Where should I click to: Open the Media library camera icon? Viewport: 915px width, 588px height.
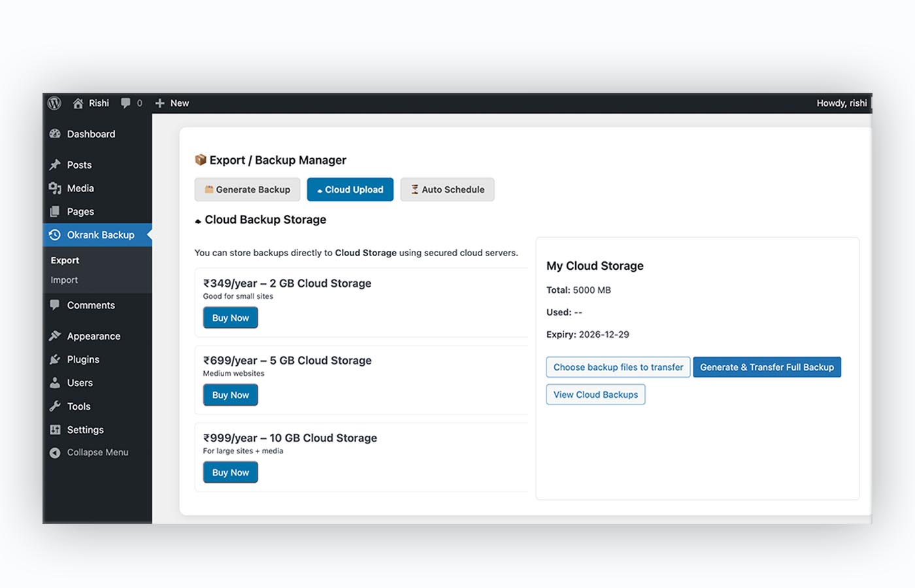pyautogui.click(x=55, y=188)
